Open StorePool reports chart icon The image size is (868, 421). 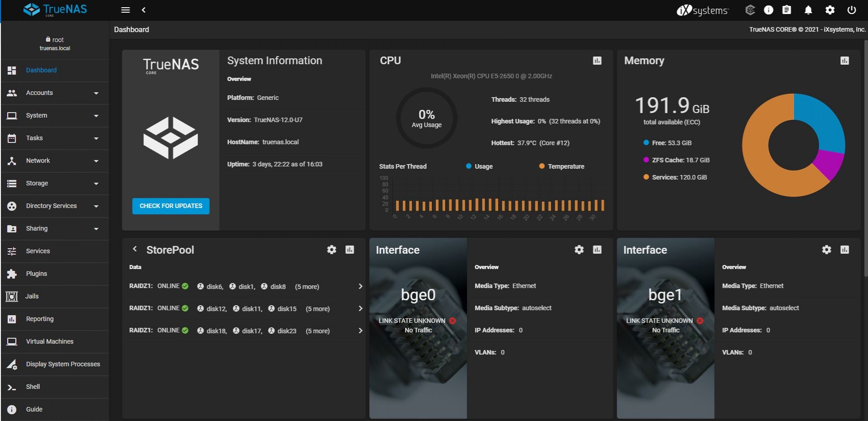tap(349, 250)
